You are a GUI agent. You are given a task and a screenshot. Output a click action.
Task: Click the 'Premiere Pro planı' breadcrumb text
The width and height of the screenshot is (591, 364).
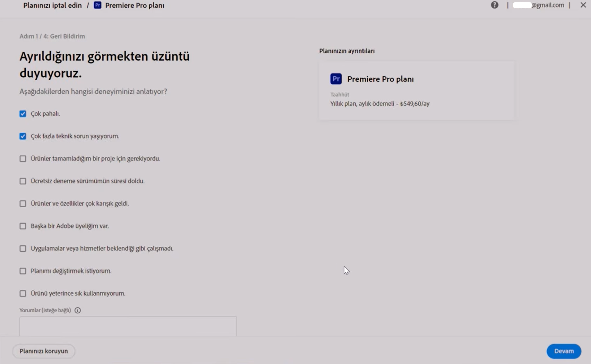point(135,5)
